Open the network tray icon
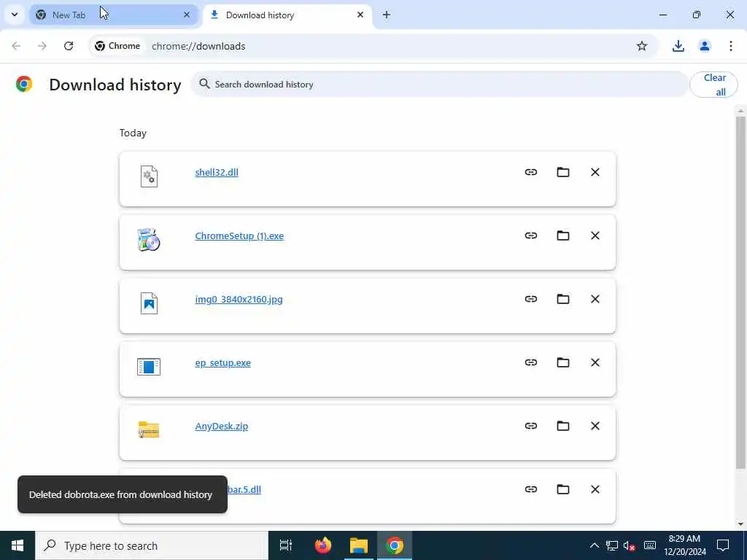 click(612, 545)
